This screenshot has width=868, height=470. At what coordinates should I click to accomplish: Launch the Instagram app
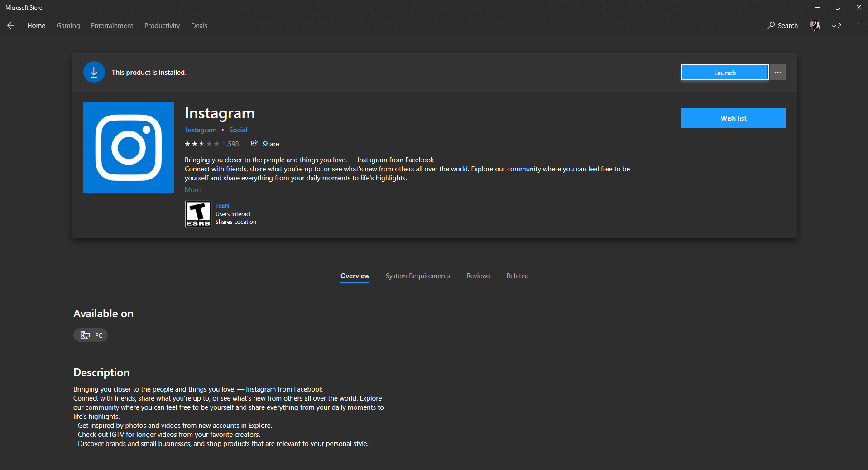pos(725,73)
